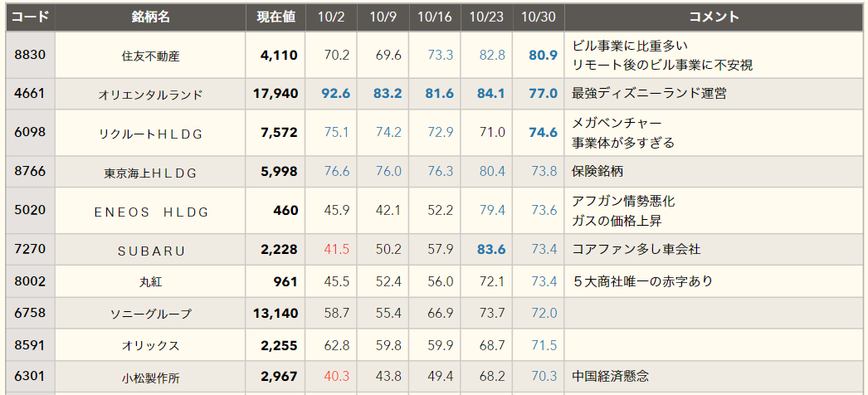Screen dimensions: 868x395
Task: Click the 84.1 value
Action: (491, 94)
